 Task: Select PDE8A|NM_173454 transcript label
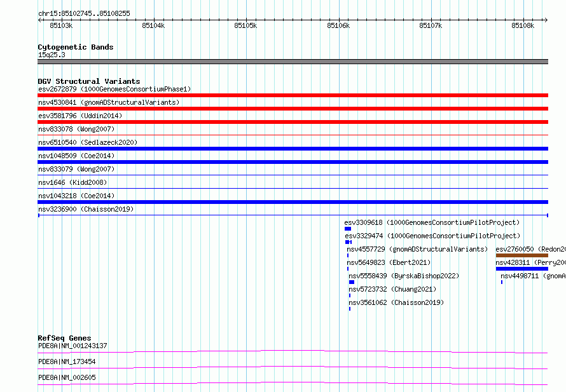click(x=67, y=362)
